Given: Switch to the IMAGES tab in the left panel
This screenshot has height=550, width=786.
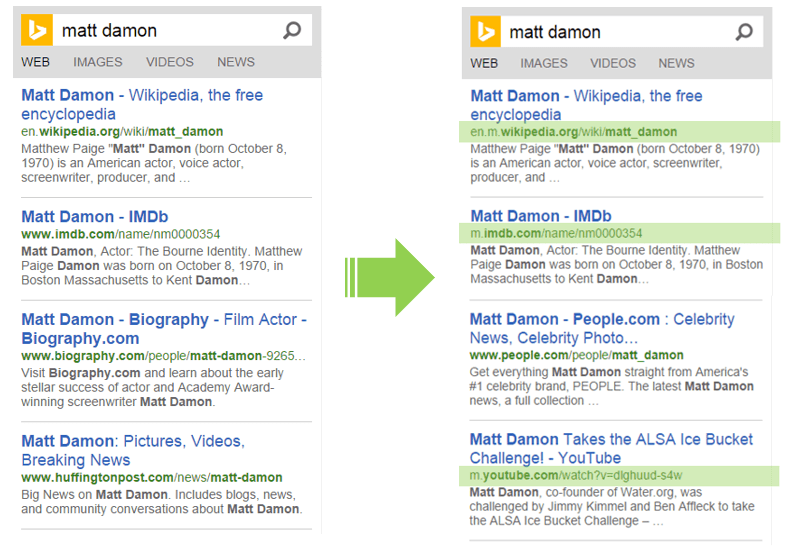Looking at the screenshot, I should point(97,62).
